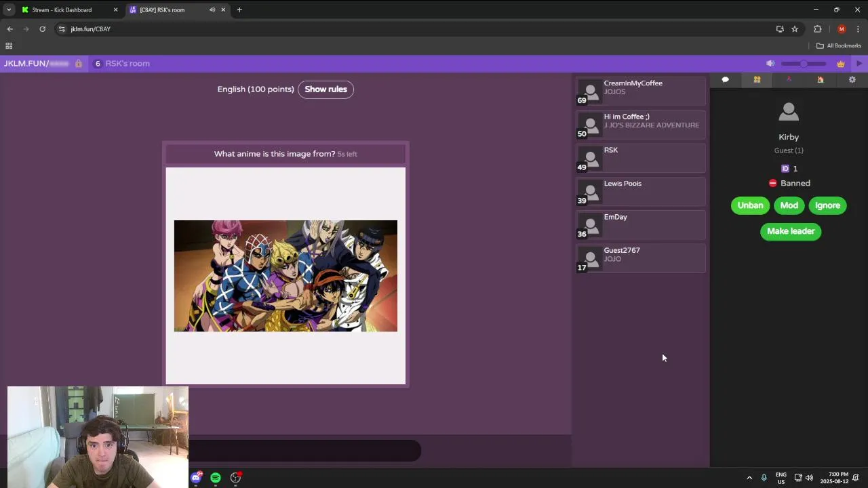
Task: Switch to the [CBAY] RSK's room tab
Action: tap(162, 10)
